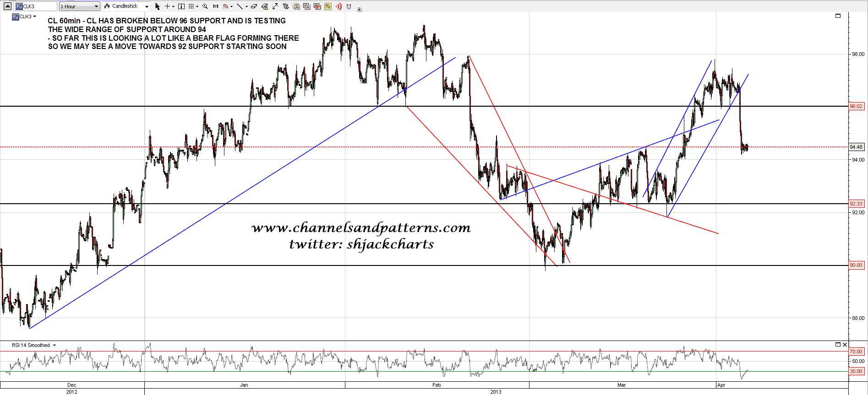Toggle the chart grid lines
This screenshot has height=395, width=868.
(191, 6)
